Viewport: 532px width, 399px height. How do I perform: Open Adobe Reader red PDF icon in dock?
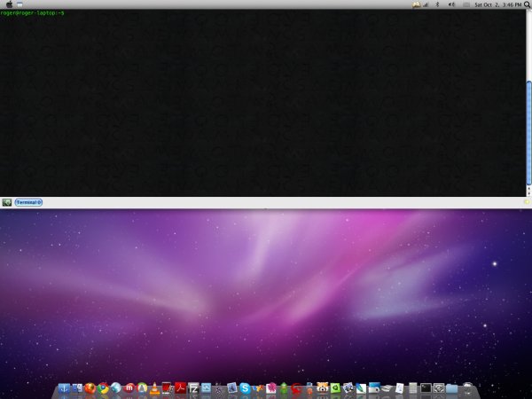[x=181, y=387]
